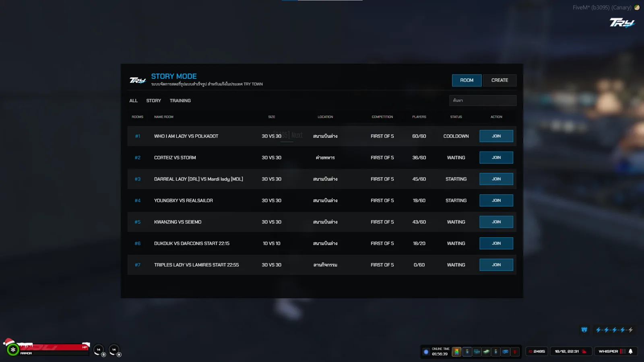Click the KWANZING VS SEIEMO room name
The width and height of the screenshot is (644, 362).
pos(178,222)
